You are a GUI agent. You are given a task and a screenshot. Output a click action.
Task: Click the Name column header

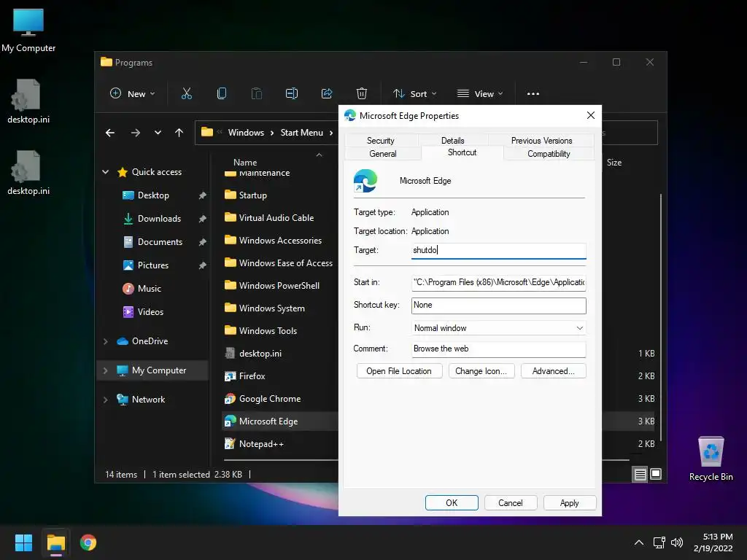pyautogui.click(x=245, y=163)
